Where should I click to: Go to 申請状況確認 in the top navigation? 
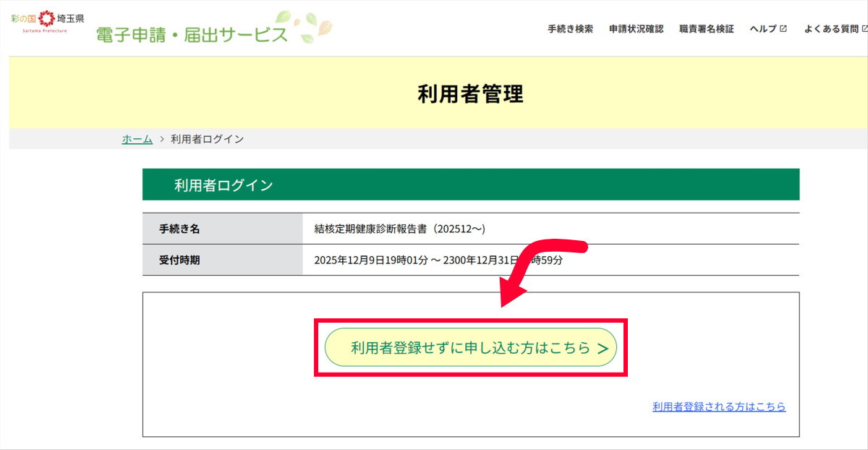(636, 29)
